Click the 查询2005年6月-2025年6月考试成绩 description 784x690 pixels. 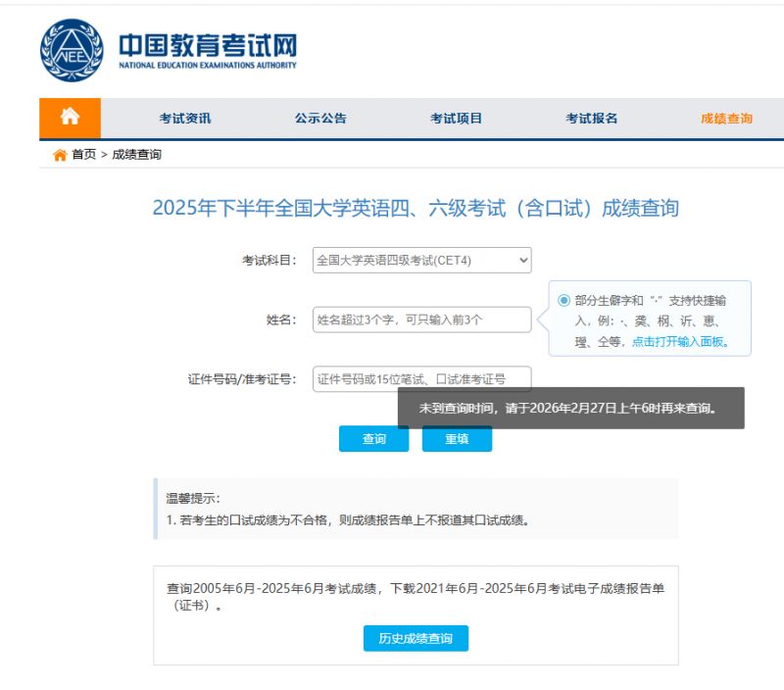416,596
